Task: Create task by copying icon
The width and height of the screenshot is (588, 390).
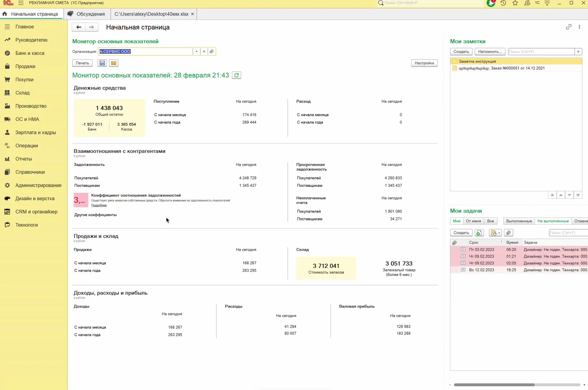Action: 479,233
